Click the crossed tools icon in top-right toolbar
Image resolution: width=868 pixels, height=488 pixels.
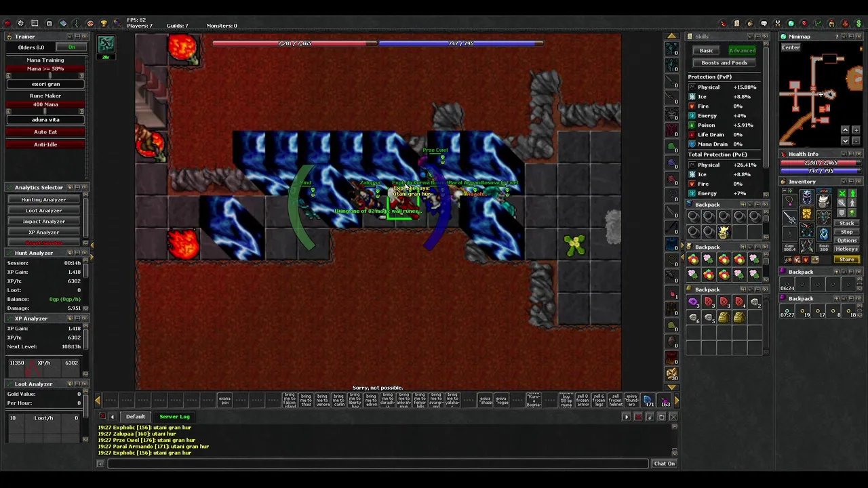point(778,24)
